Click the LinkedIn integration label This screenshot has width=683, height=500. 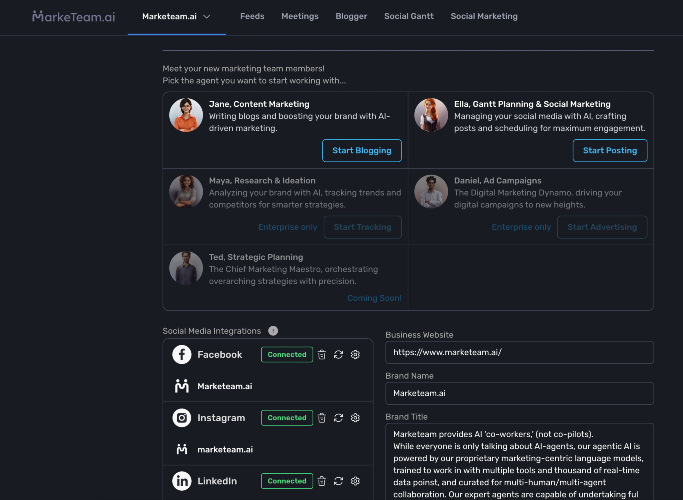(217, 481)
